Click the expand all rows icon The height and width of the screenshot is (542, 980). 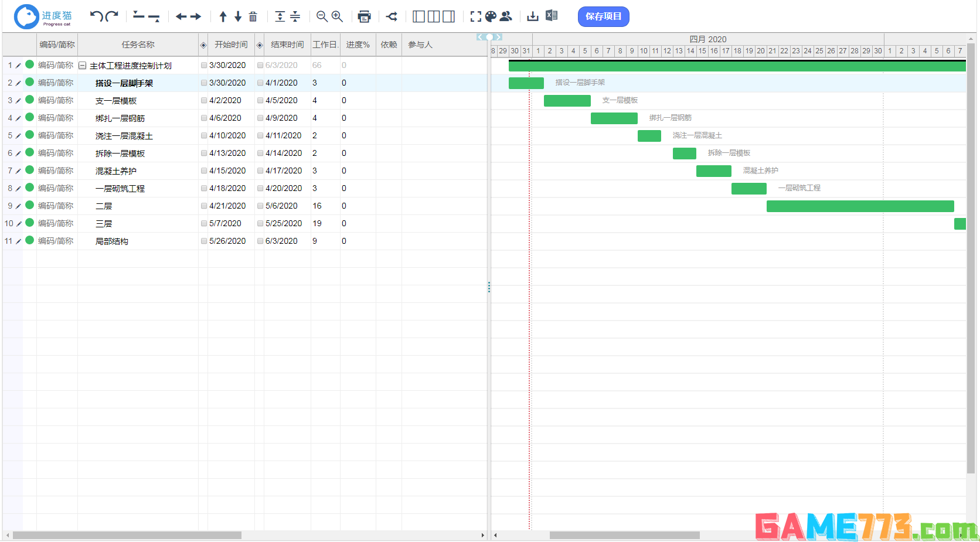(280, 16)
